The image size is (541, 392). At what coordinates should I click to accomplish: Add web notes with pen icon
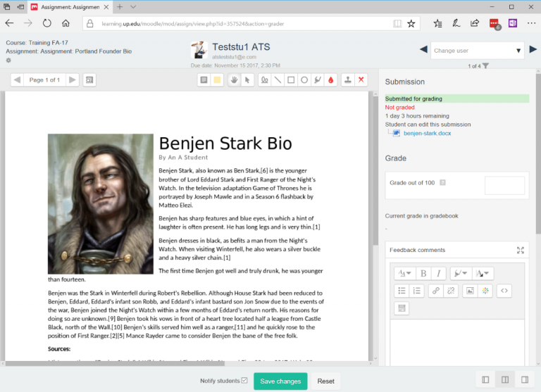(456, 23)
